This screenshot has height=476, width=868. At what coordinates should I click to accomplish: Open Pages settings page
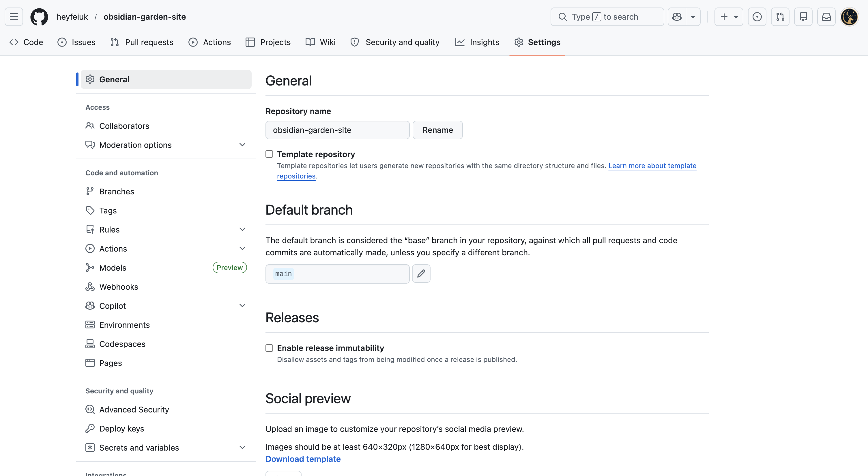tap(166, 363)
